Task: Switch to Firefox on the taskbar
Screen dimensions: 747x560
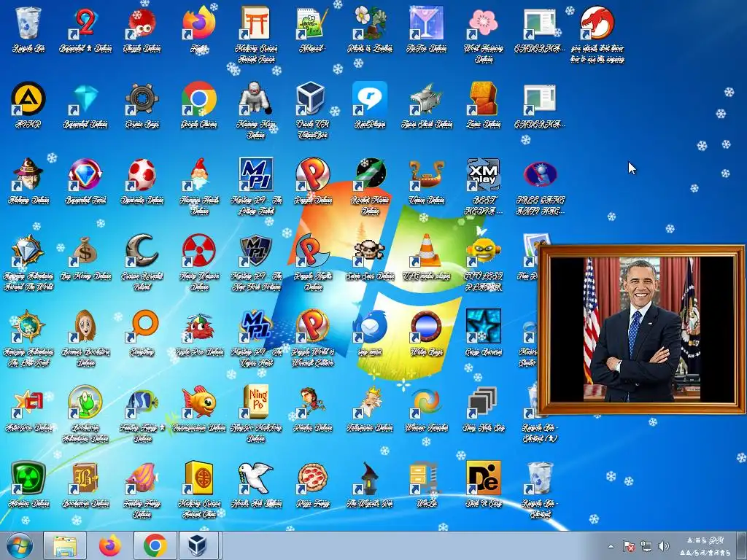Action: pyautogui.click(x=109, y=546)
